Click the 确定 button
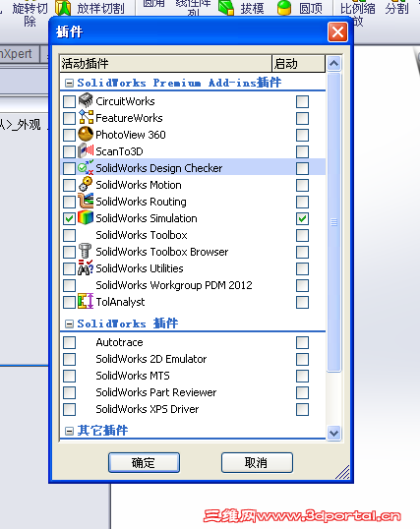Viewport: 420px width, 529px height. [144, 462]
